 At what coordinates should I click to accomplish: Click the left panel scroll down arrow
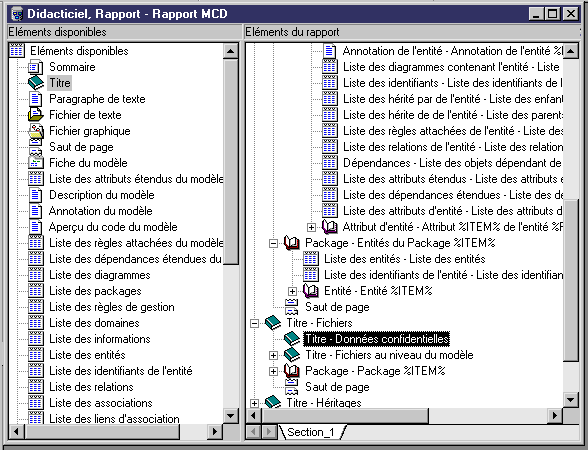[x=231, y=415]
